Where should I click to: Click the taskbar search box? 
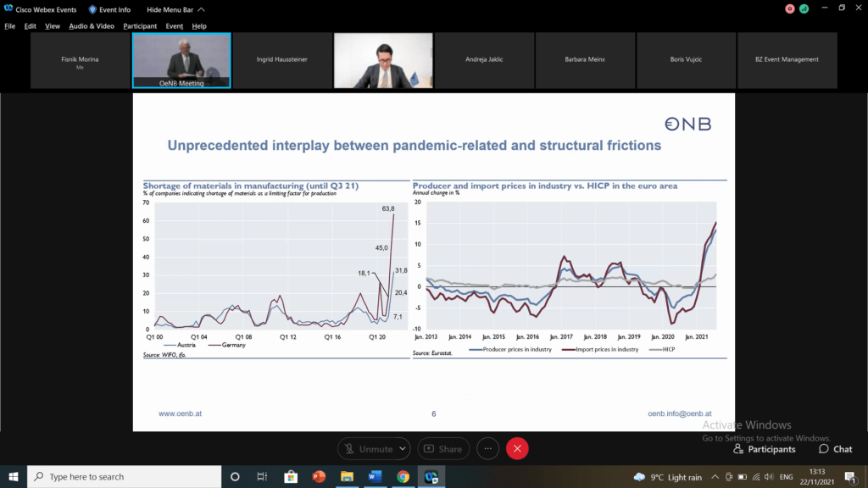point(124,476)
